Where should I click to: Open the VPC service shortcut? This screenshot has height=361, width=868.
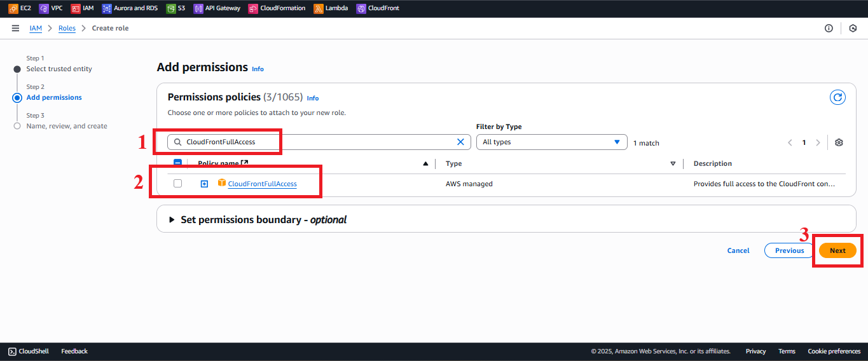(x=51, y=8)
